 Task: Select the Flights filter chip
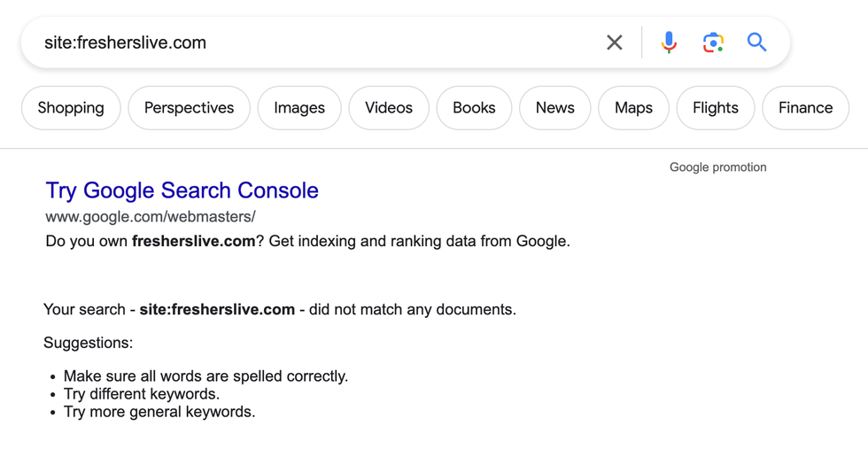click(x=715, y=108)
